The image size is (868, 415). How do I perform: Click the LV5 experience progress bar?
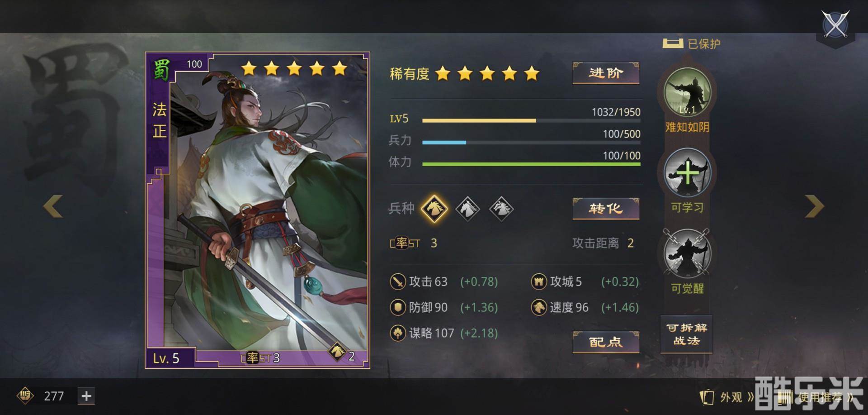531,121
